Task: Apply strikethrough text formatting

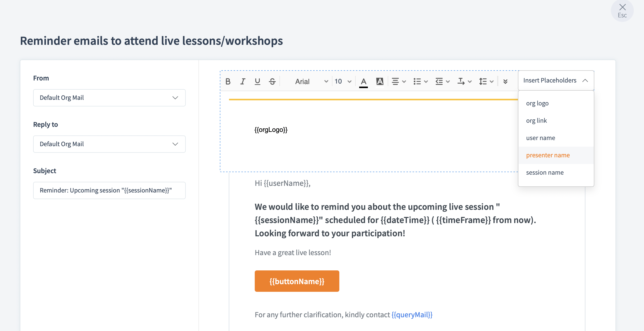Action: (272, 81)
